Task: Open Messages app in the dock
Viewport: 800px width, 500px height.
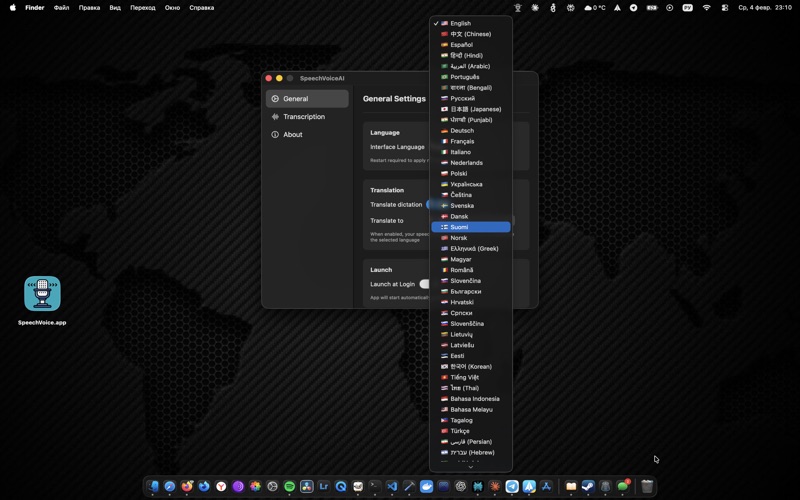Action: 622,487
